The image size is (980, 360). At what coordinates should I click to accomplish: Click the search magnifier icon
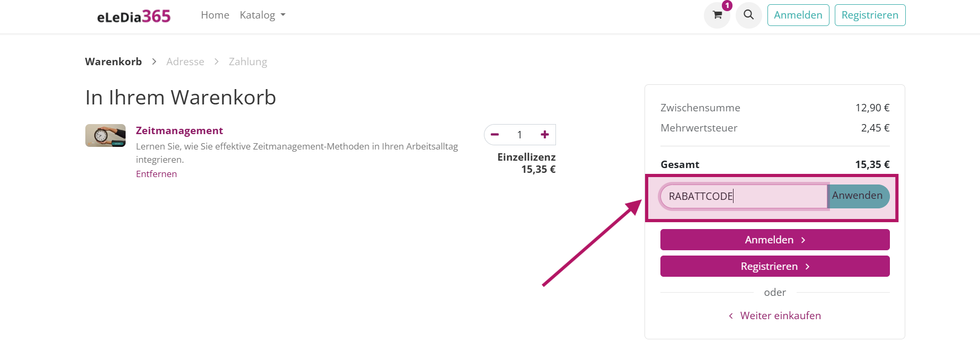pyautogui.click(x=748, y=15)
